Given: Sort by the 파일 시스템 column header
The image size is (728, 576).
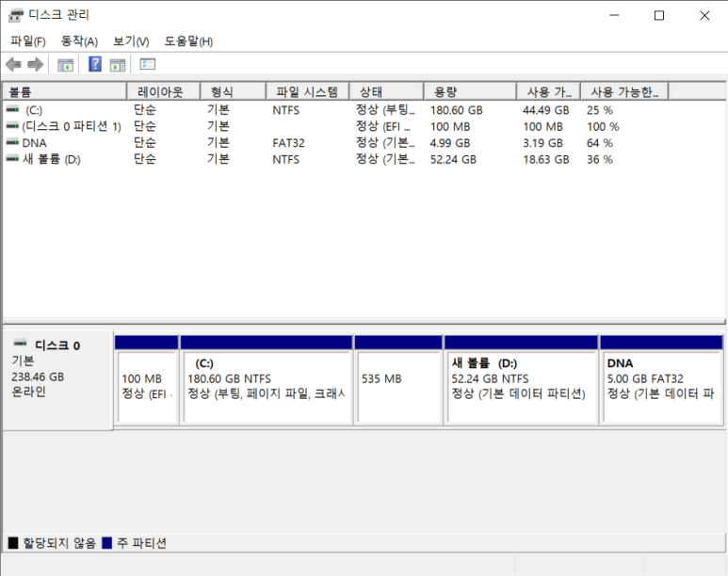Looking at the screenshot, I should tap(307, 91).
